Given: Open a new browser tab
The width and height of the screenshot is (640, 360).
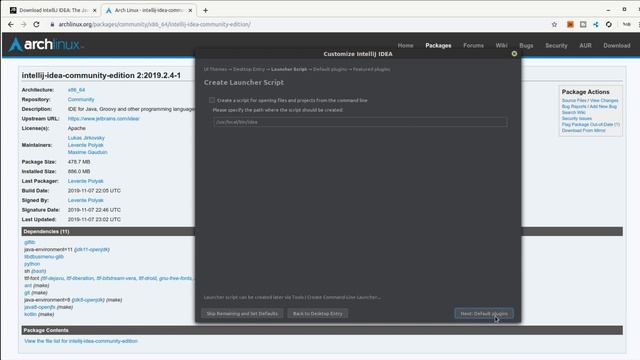Looking at the screenshot, I should pos(205,10).
